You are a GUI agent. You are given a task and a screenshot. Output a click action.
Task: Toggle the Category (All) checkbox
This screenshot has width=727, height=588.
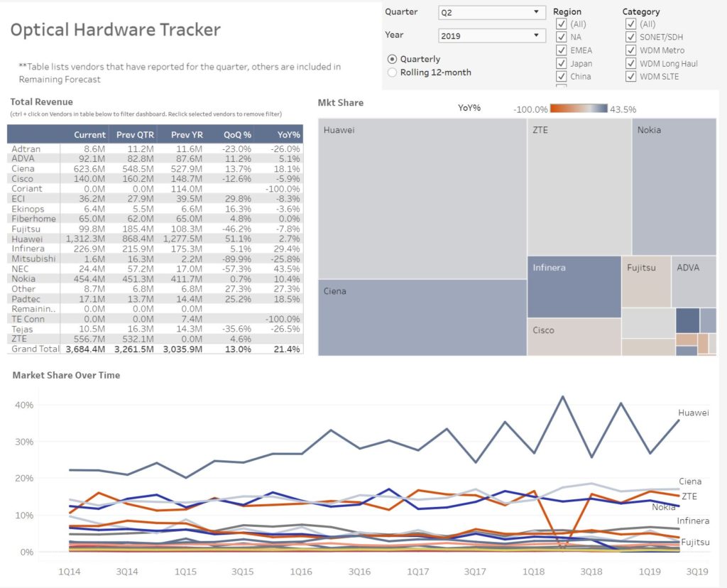[630, 23]
